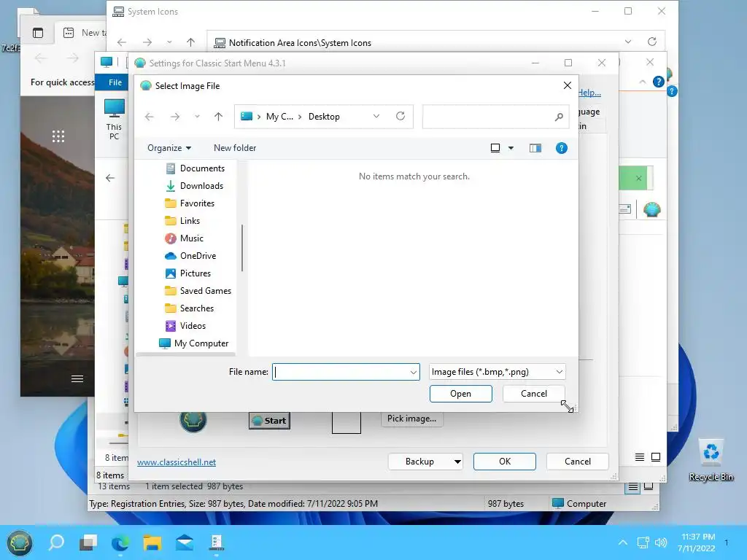Open the Help... link in Settings window

coord(589,93)
